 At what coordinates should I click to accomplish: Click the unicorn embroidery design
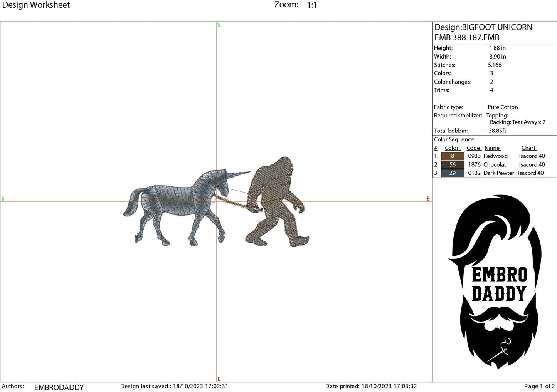[186, 208]
